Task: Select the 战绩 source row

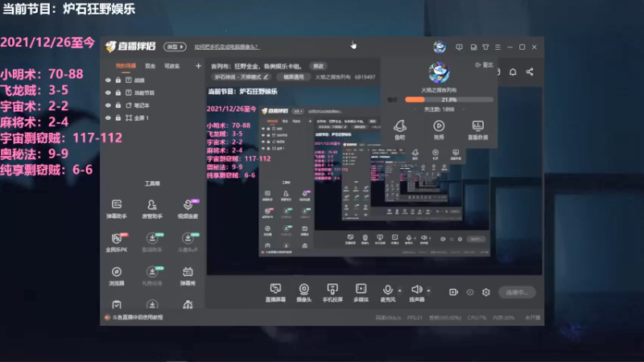Action: (x=153, y=80)
